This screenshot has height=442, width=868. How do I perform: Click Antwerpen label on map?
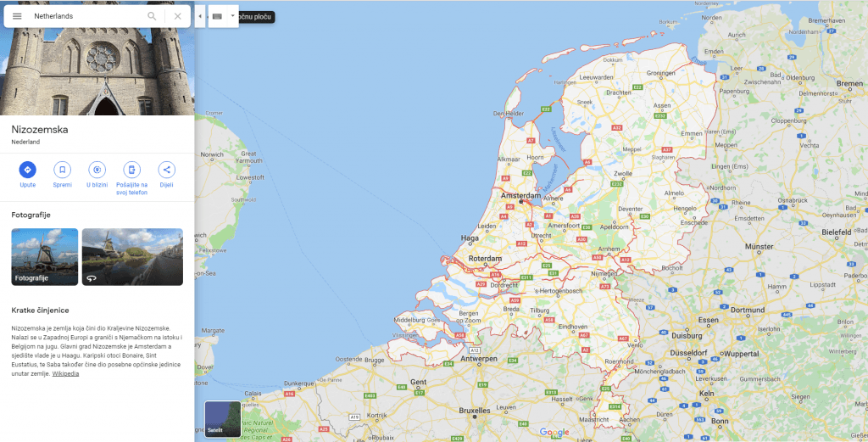click(x=480, y=359)
